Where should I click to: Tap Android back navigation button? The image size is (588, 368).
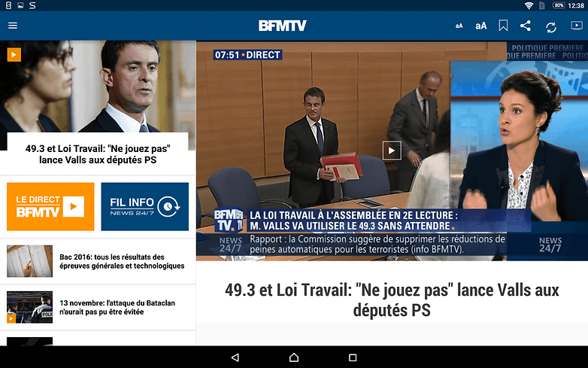235,357
